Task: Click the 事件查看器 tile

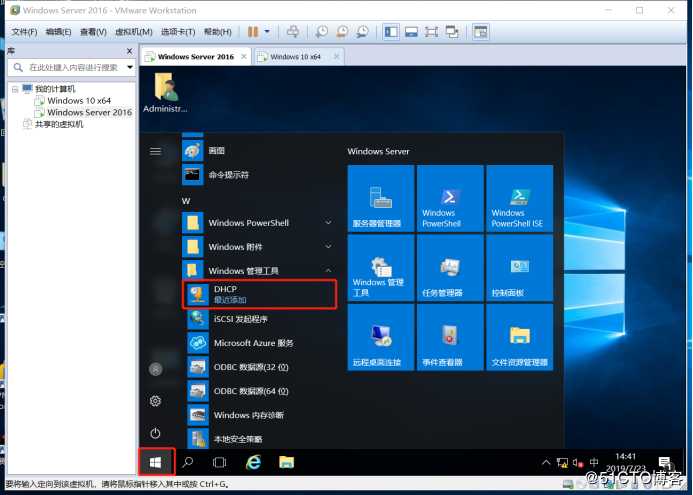Action: 450,337
